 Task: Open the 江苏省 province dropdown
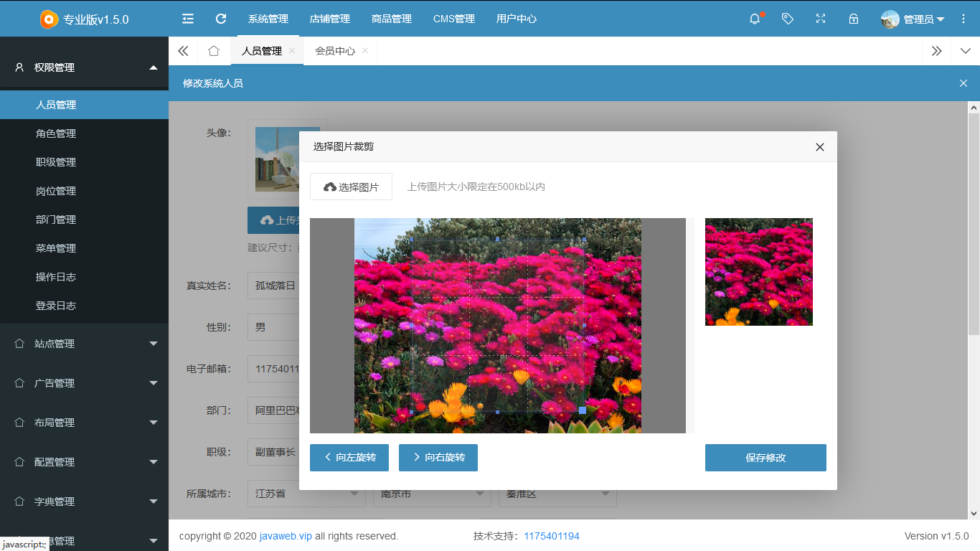[306, 494]
